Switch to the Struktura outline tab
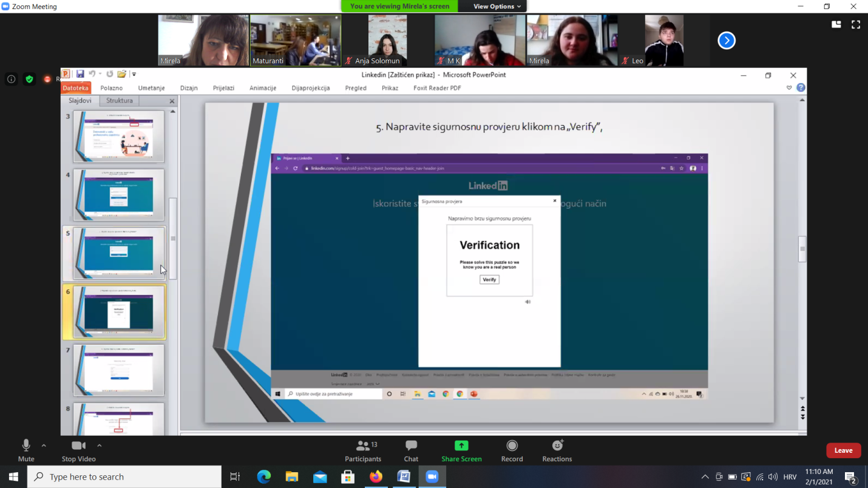The image size is (868, 488). 119,101
